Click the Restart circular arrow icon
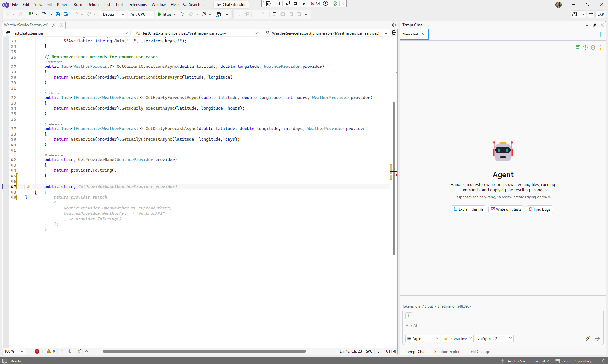Viewport: 608px width, 364px height. coord(203,14)
